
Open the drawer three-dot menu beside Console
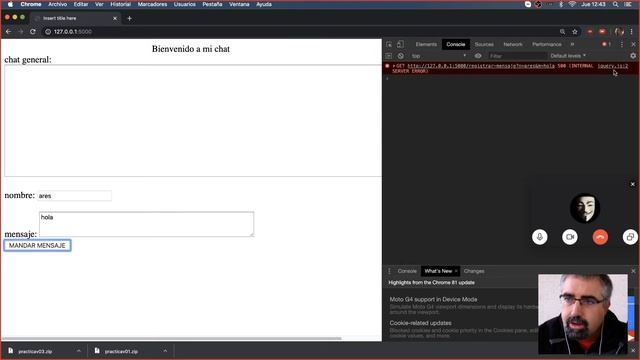pos(389,271)
